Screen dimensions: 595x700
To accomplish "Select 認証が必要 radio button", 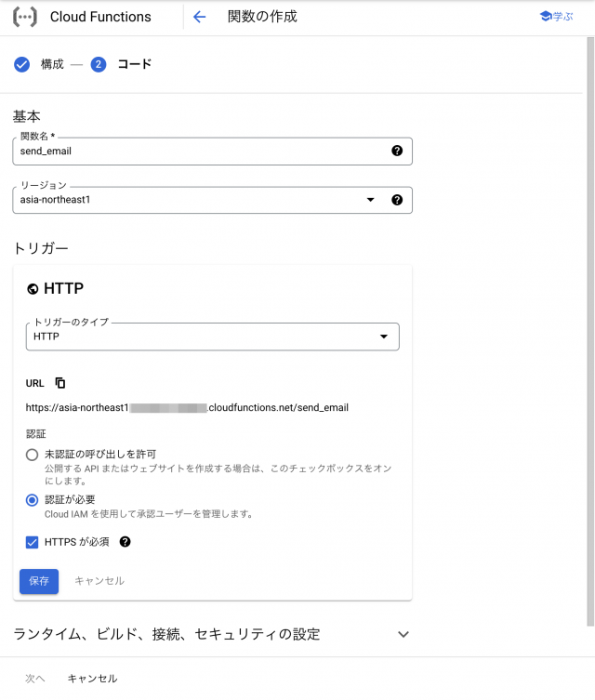I will pos(32,500).
